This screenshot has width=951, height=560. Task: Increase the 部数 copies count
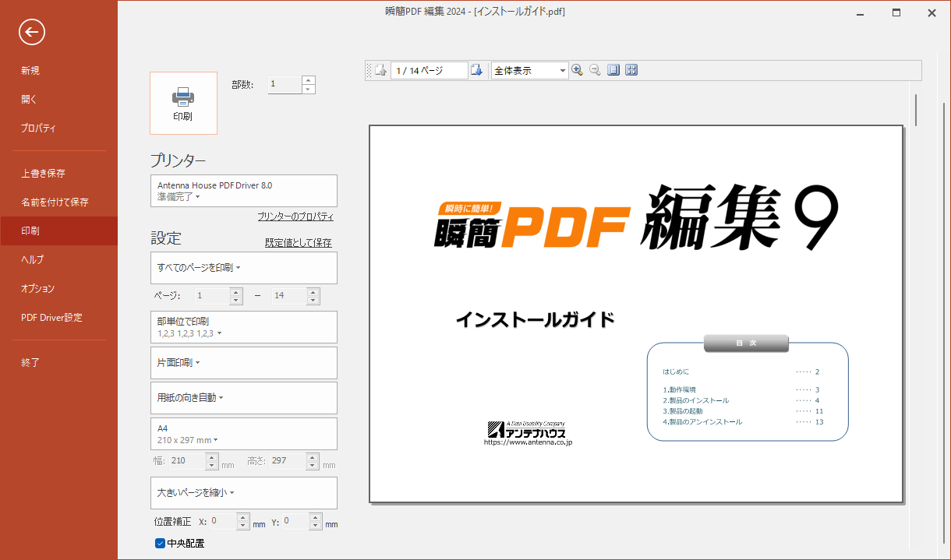pos(309,80)
